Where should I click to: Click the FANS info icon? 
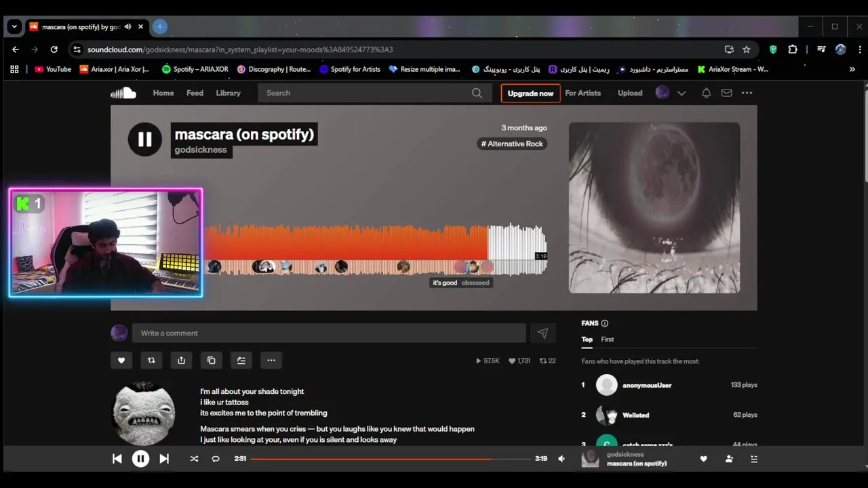pyautogui.click(x=604, y=323)
